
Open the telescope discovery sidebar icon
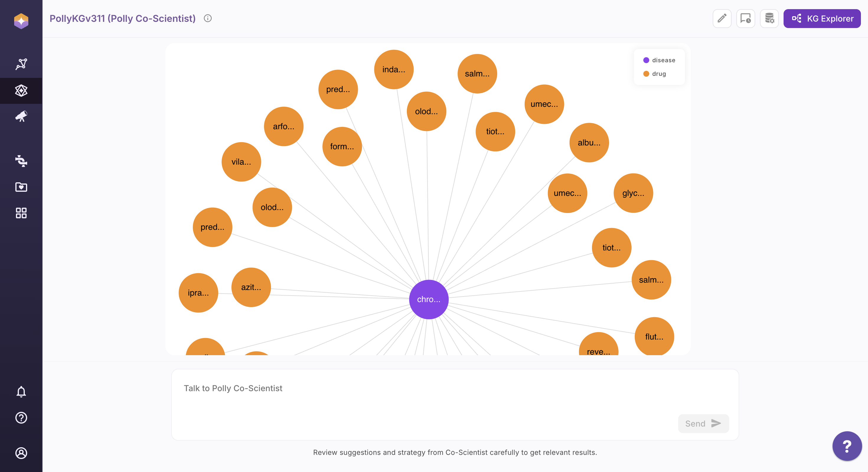point(21,117)
